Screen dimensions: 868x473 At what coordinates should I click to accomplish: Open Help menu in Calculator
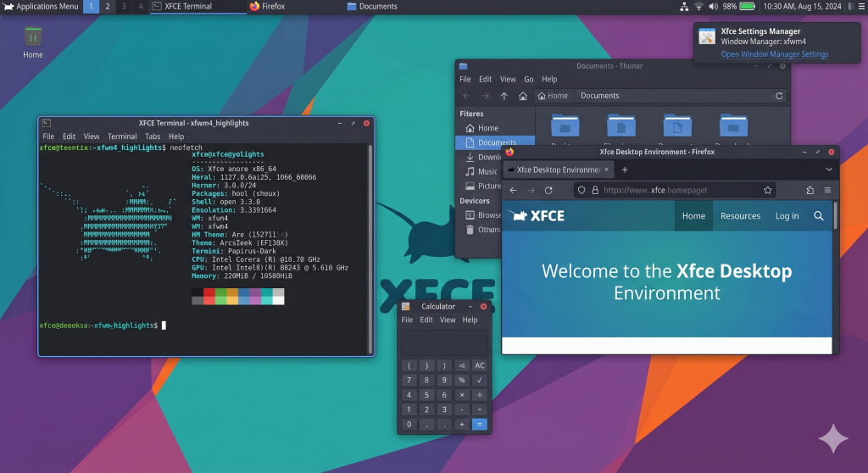click(x=470, y=320)
